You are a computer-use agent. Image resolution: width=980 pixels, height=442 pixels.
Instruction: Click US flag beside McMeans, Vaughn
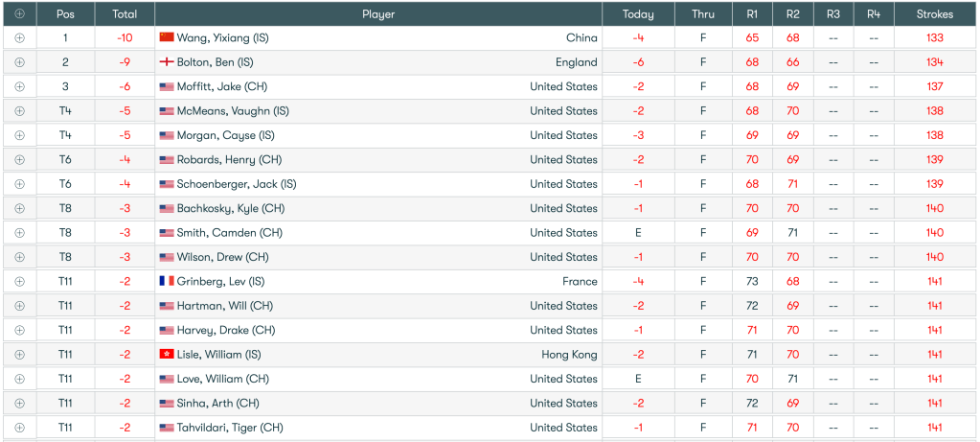[167, 111]
